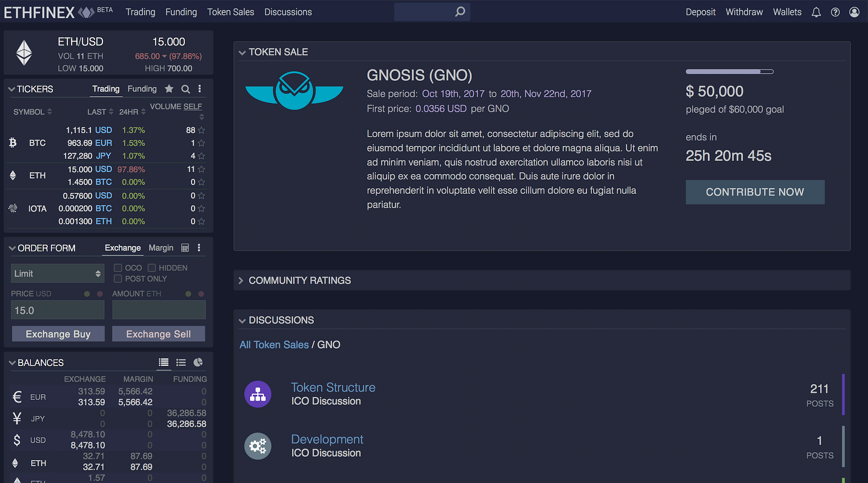
Task: Check the POST ONLY option
Action: pos(118,279)
